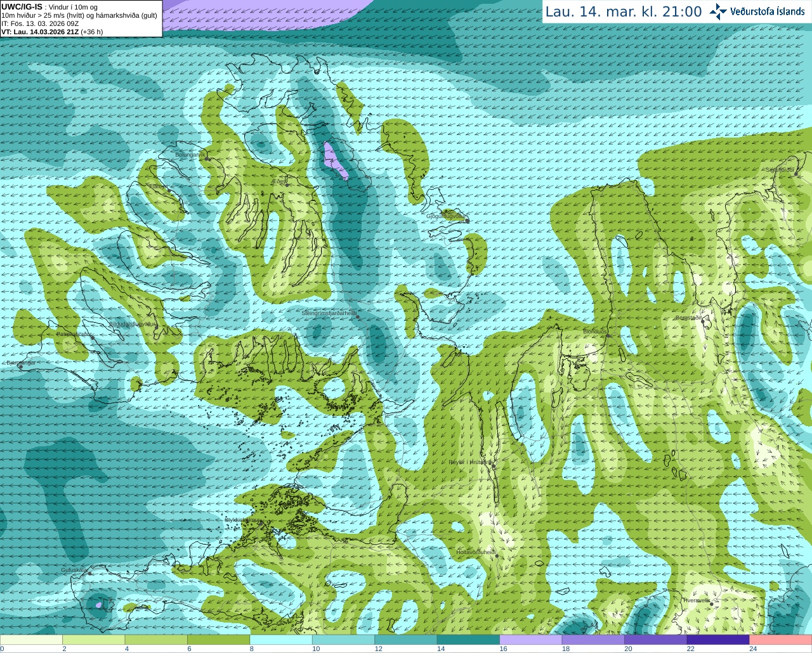Viewport: 812px width, 653px height.
Task: Click the 'Hveravellir' place label
Action: coord(697,600)
